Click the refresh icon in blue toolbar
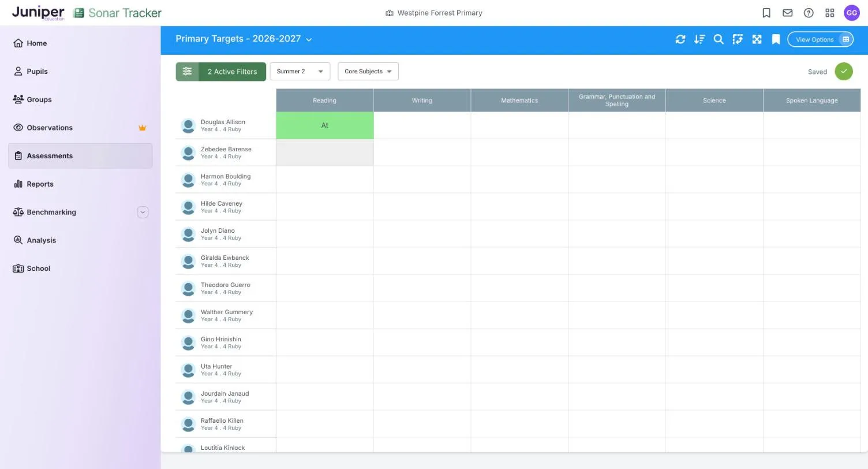Image resolution: width=868 pixels, height=469 pixels. click(x=680, y=39)
